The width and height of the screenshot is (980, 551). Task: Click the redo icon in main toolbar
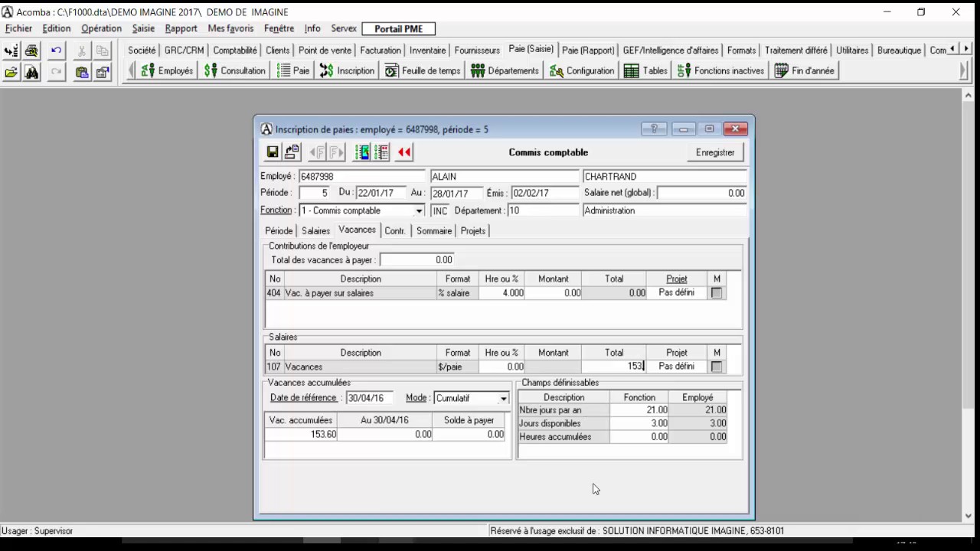pos(56,72)
